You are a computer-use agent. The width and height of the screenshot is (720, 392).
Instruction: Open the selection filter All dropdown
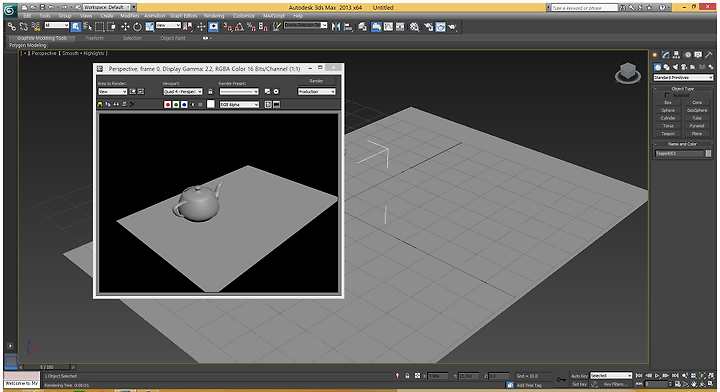pos(56,26)
